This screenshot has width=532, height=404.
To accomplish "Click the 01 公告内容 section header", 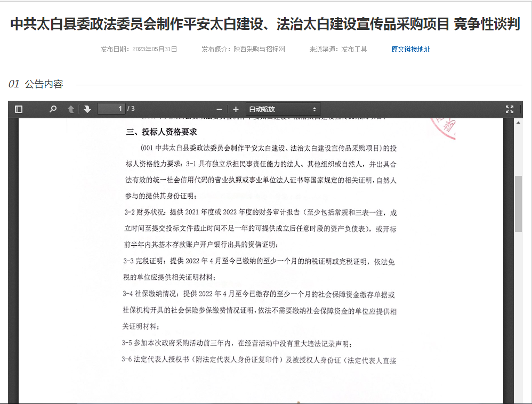I will coord(36,84).
